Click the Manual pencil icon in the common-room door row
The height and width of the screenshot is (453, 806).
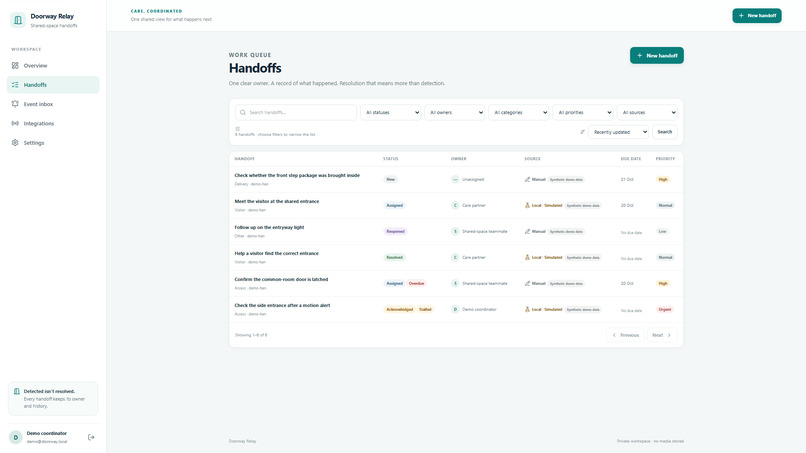point(527,283)
